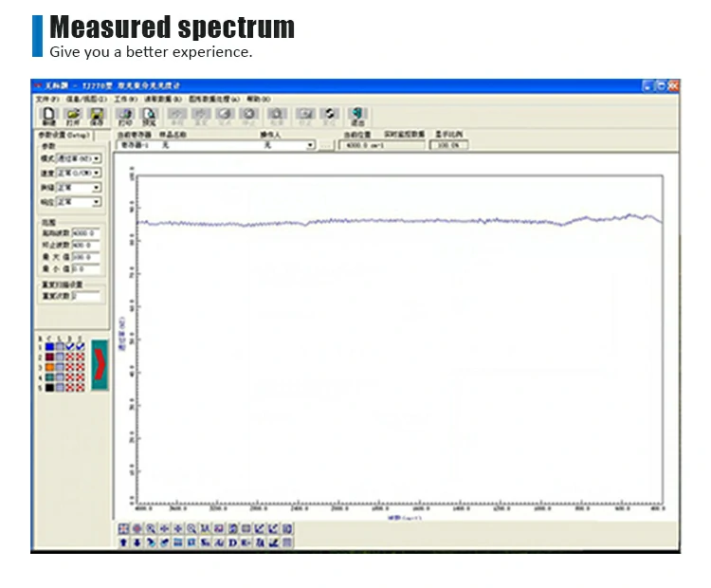711x588 pixels.
Task: Open the speed dropdown in parameter settings
Action: click(97, 173)
